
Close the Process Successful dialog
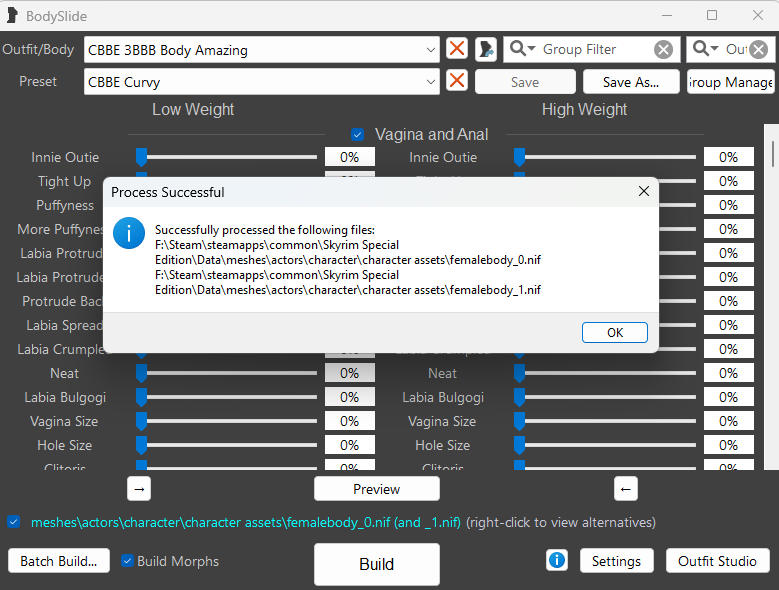pos(643,191)
